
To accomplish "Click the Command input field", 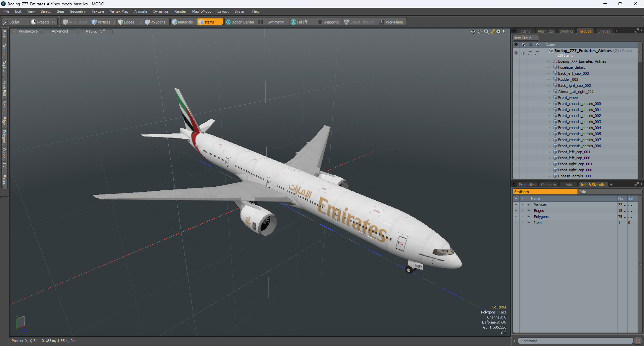I will [x=575, y=341].
